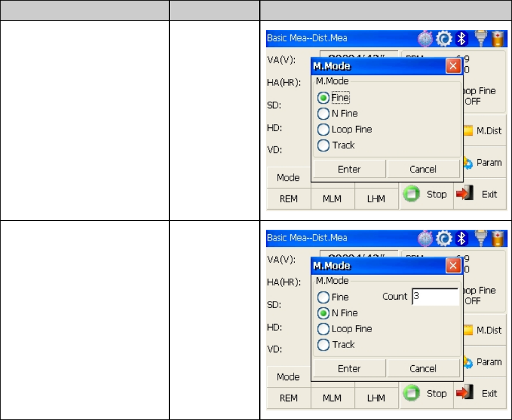The width and height of the screenshot is (512, 420).
Task: Open Param settings in lower screen
Action: [x=485, y=362]
